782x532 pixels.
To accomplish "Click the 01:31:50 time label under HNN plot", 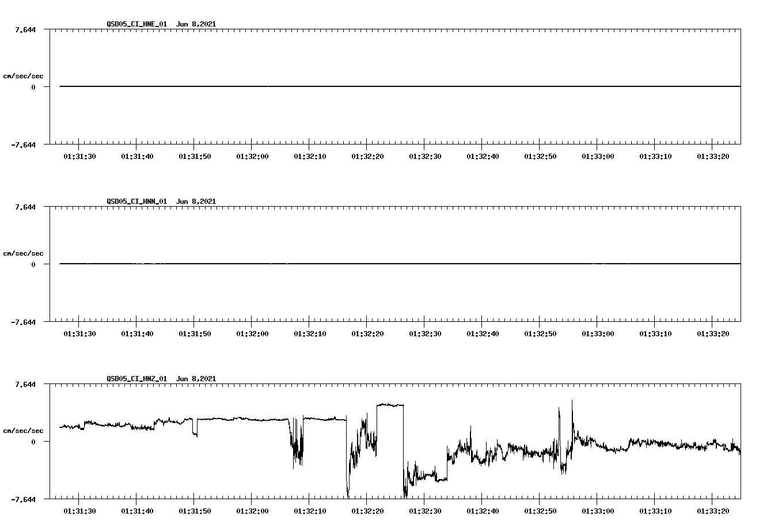I will click(195, 333).
